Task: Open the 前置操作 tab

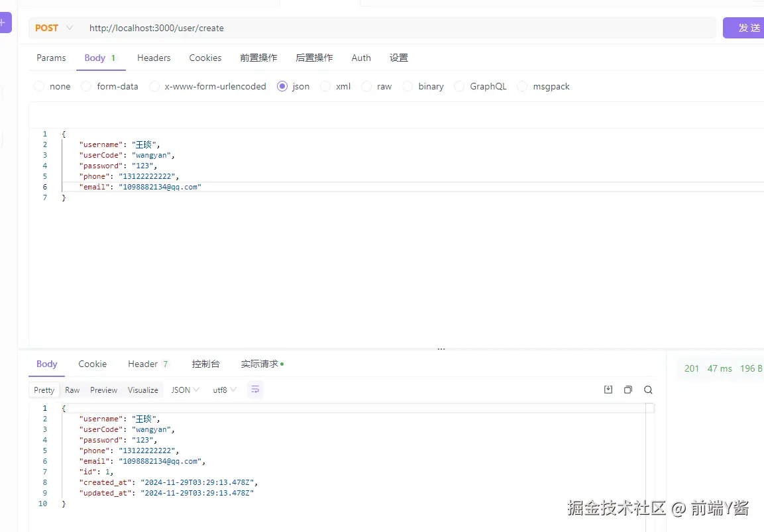Action: pos(258,58)
